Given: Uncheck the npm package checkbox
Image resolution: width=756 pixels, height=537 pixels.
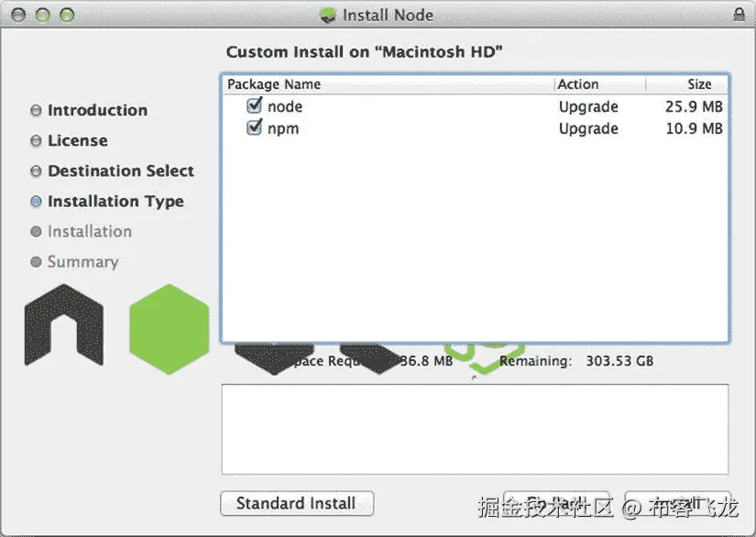Looking at the screenshot, I should (x=254, y=127).
